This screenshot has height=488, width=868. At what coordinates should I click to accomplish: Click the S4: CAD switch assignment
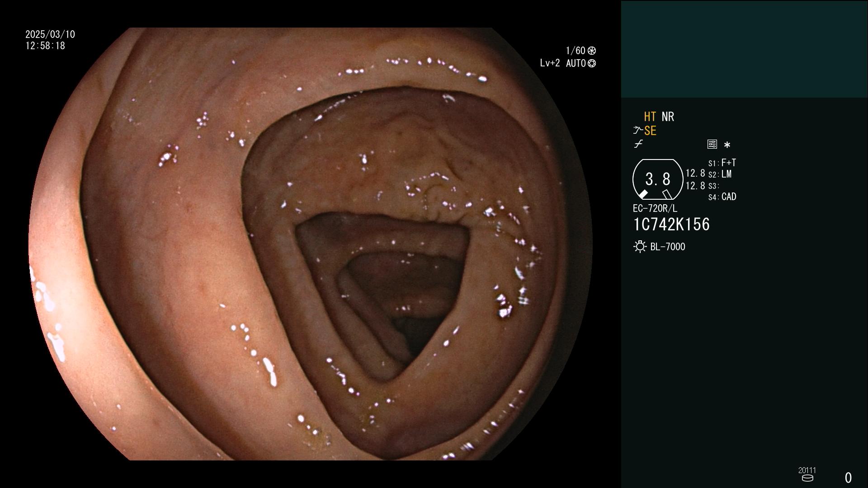click(x=722, y=197)
